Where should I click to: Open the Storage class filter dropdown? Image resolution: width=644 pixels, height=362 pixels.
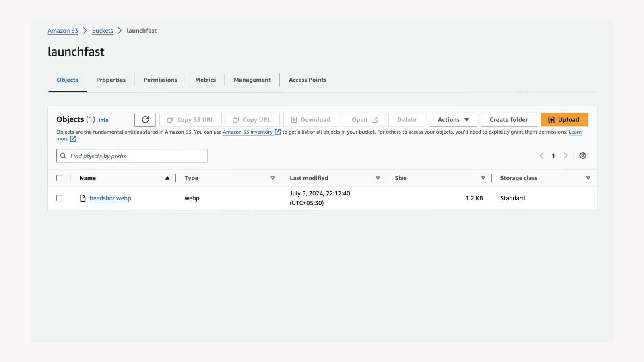coord(588,178)
